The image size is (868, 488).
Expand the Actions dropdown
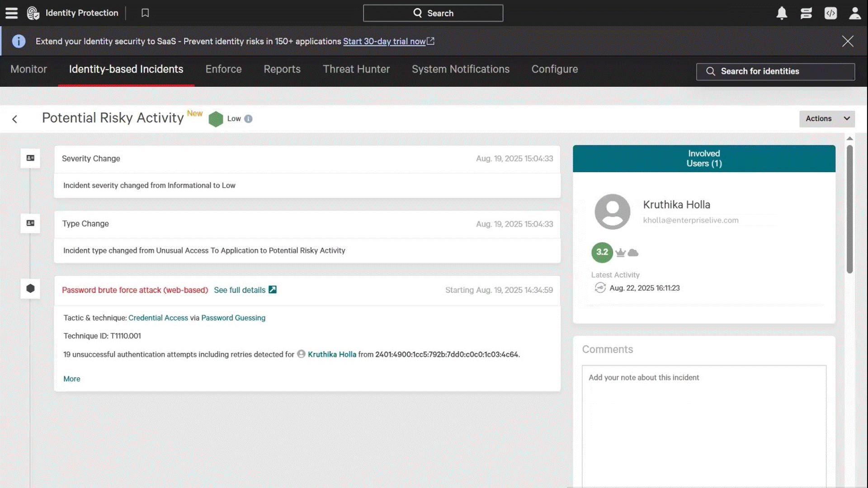point(827,118)
